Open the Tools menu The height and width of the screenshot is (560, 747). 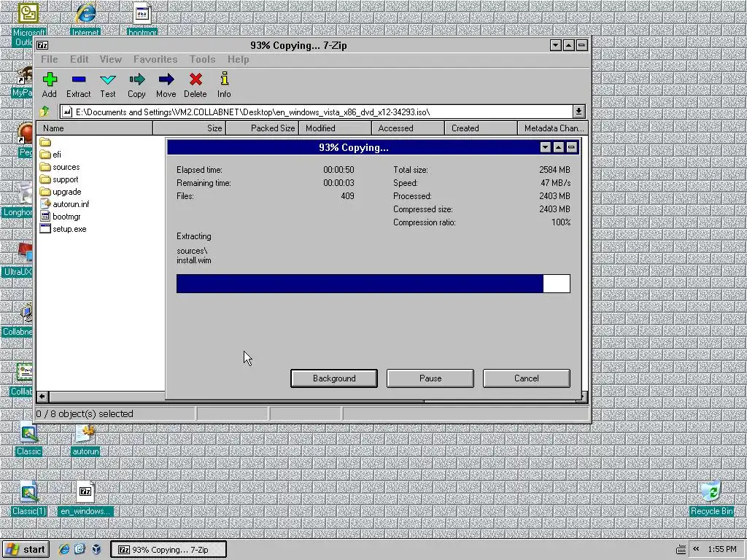point(203,59)
